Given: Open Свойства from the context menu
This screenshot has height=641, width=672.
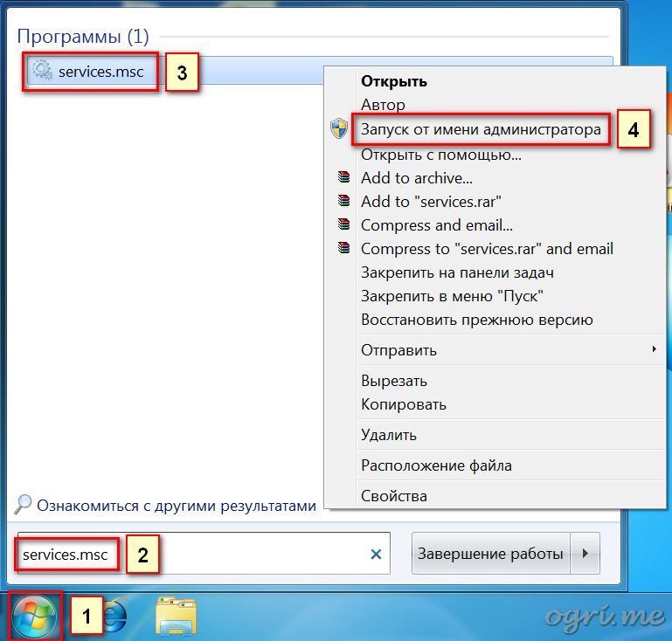Looking at the screenshot, I should click(394, 496).
